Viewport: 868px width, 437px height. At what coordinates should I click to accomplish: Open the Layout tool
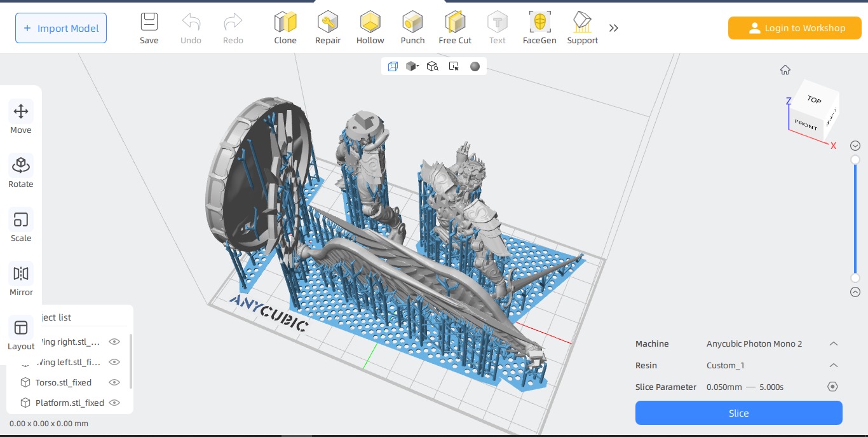pos(21,333)
